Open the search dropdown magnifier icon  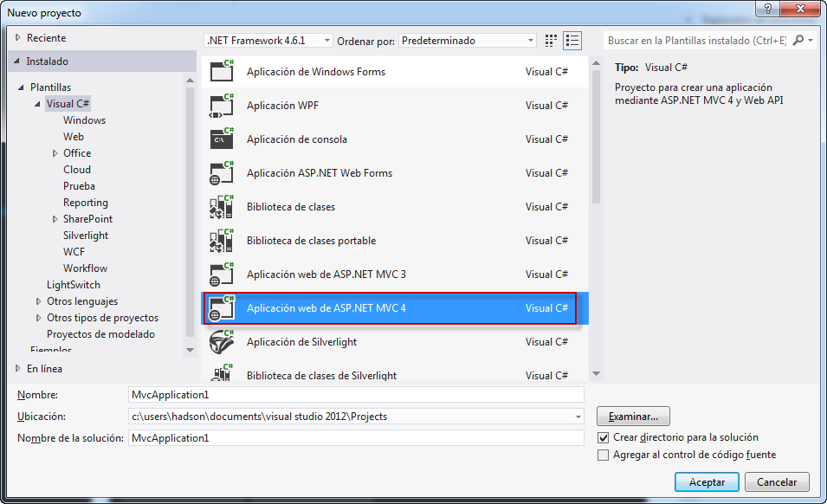pos(798,40)
